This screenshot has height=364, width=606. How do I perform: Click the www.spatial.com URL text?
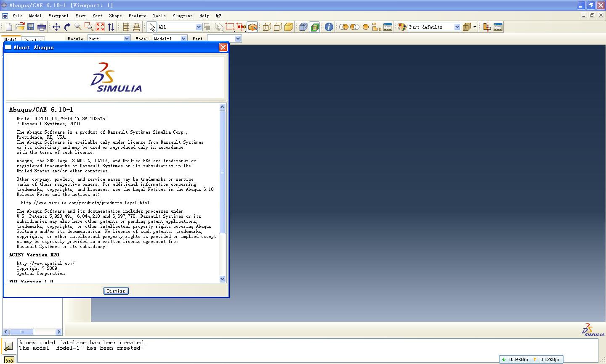[x=45, y=263]
